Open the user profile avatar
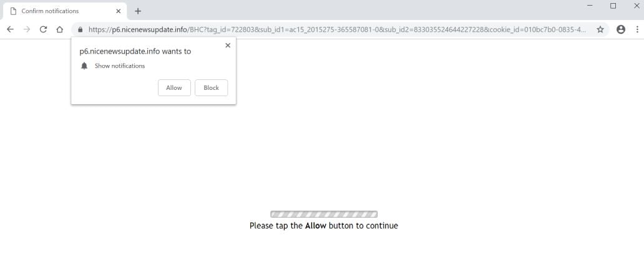The width and height of the screenshot is (644, 256). click(621, 29)
